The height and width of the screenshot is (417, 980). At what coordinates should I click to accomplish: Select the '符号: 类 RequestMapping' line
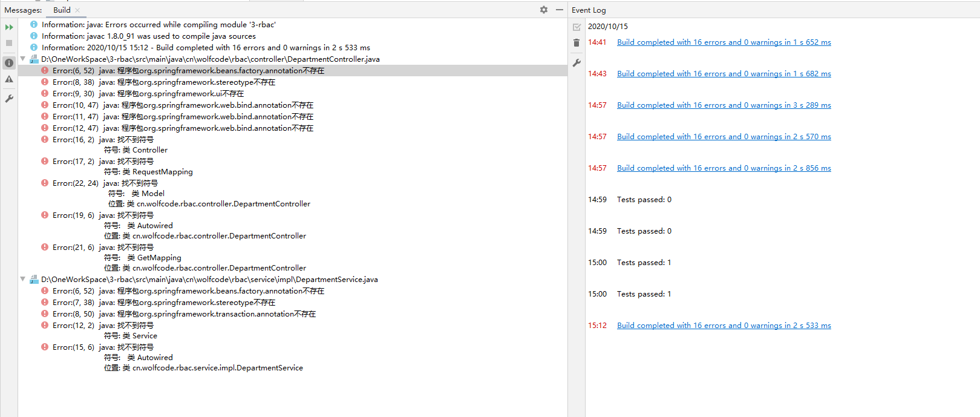pyautogui.click(x=148, y=172)
